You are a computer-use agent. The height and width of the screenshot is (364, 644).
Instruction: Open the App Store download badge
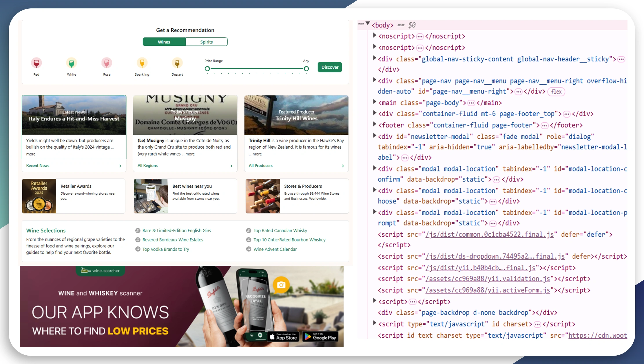pyautogui.click(x=283, y=336)
